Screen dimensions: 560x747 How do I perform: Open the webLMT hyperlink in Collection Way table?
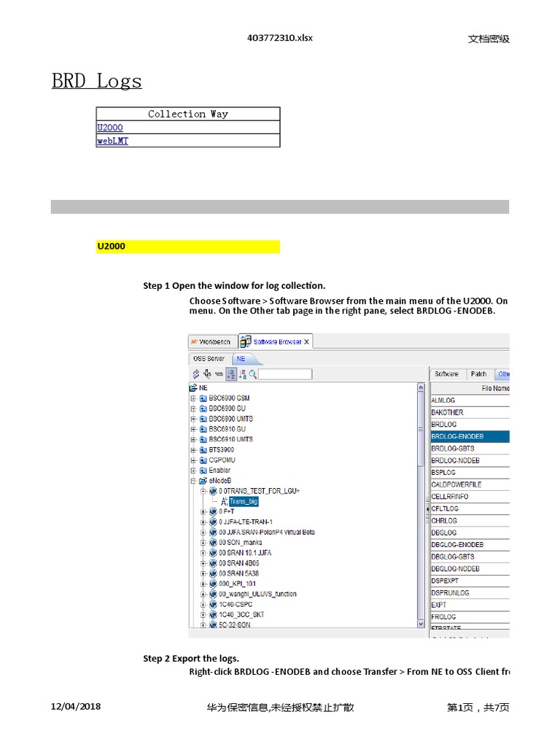(x=112, y=141)
